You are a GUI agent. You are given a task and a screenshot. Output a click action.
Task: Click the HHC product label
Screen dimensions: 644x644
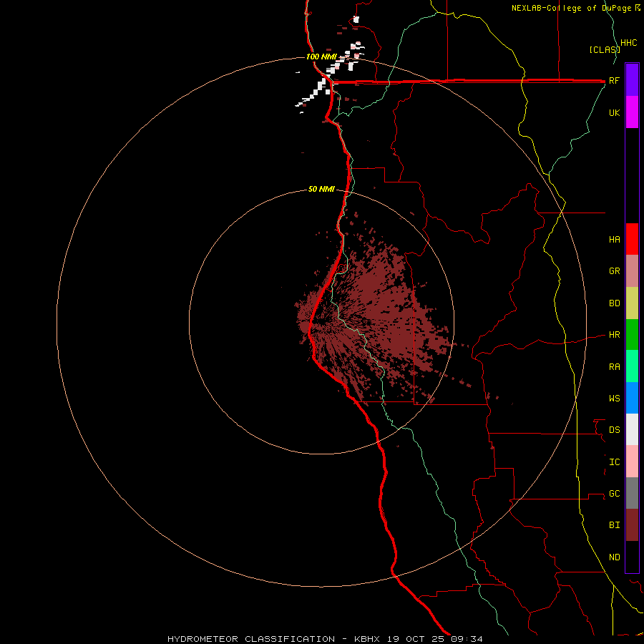click(628, 43)
